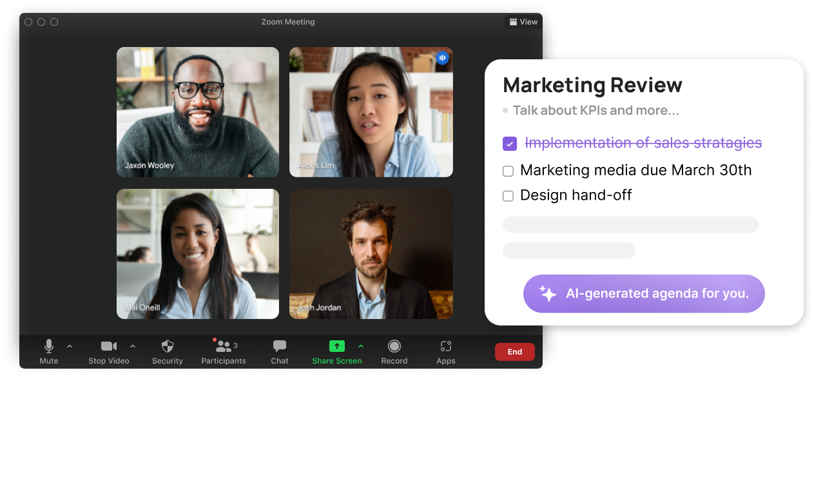The height and width of the screenshot is (504, 814).
Task: Expand the Share Screen options chevron
Action: click(x=361, y=345)
